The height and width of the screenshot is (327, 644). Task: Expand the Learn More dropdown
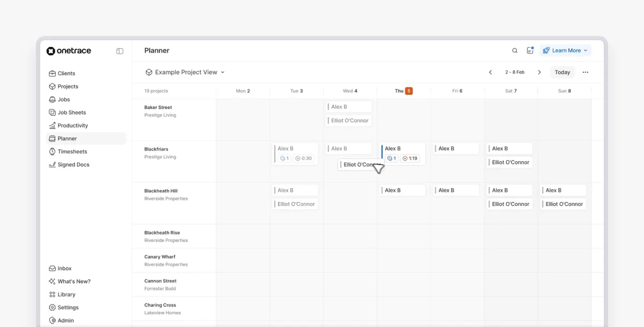click(565, 50)
